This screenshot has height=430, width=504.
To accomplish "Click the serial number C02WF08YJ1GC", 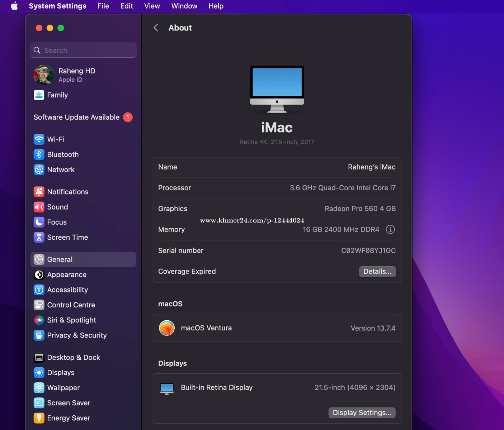I will 368,250.
